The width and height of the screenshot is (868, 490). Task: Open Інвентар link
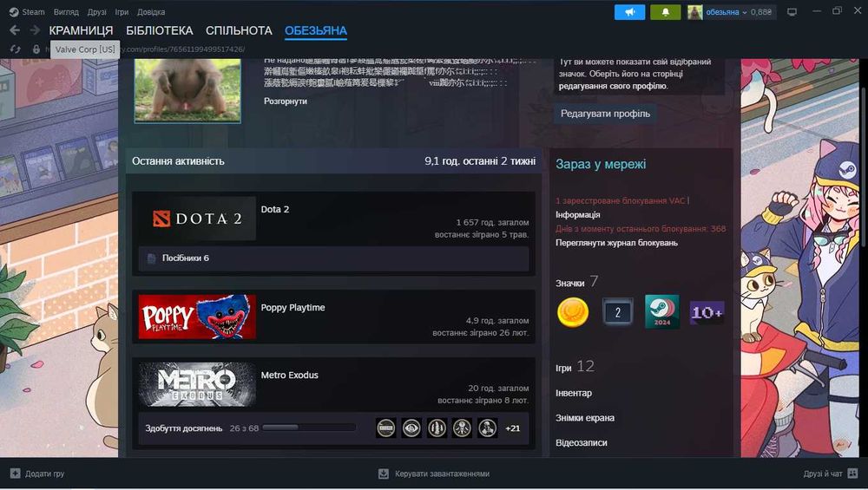point(574,393)
